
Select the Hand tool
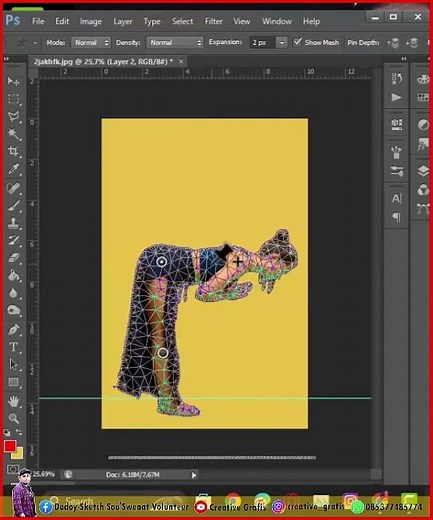point(13,402)
